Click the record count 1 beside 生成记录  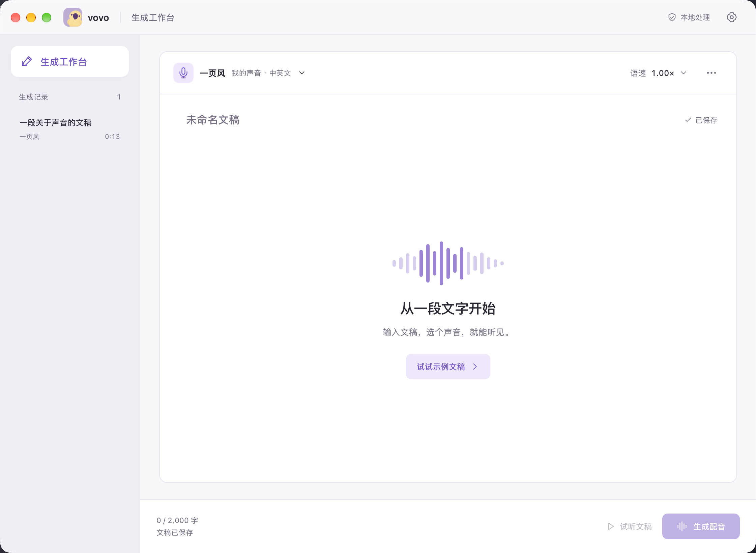(119, 97)
